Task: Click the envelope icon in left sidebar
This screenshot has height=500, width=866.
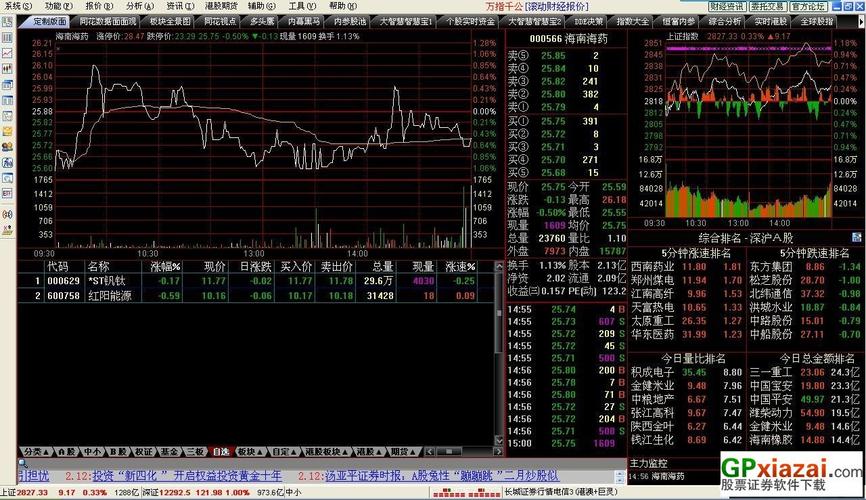Action: pos(7,131)
